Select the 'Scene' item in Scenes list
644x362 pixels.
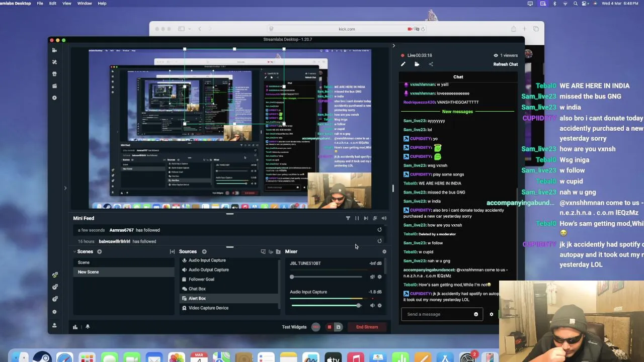[124, 262]
